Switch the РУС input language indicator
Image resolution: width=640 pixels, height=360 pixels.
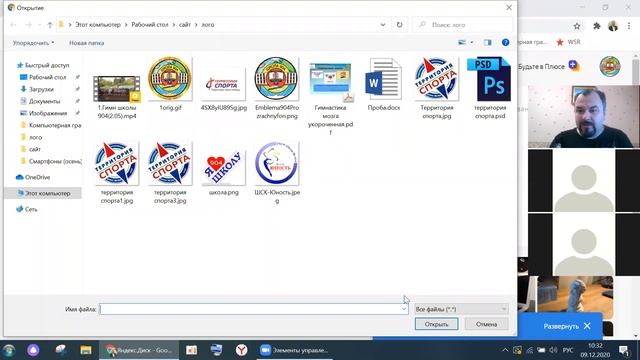(x=568, y=350)
